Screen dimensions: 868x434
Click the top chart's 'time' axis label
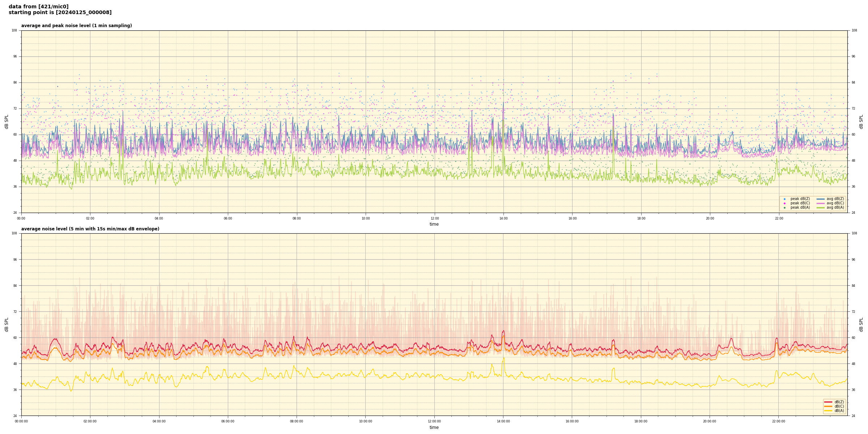coord(434,224)
